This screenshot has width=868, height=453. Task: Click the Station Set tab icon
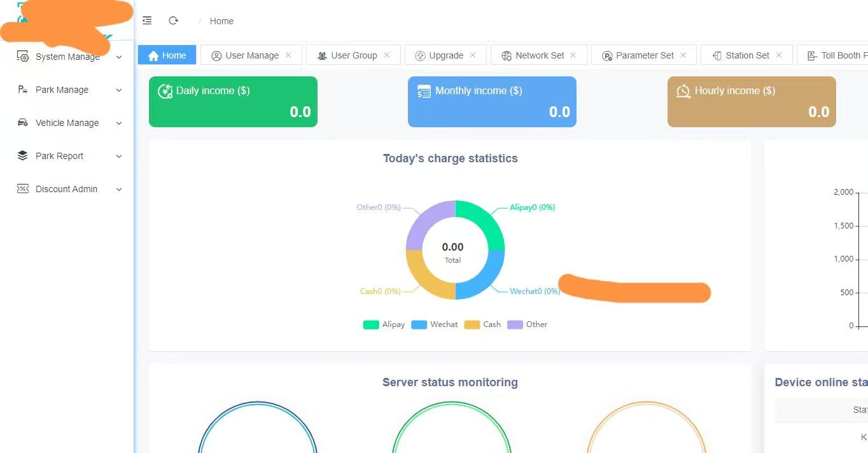[x=717, y=55]
